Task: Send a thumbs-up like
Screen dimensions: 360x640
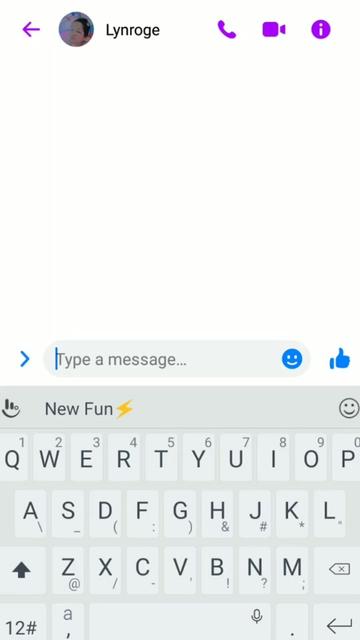Action: pyautogui.click(x=340, y=359)
